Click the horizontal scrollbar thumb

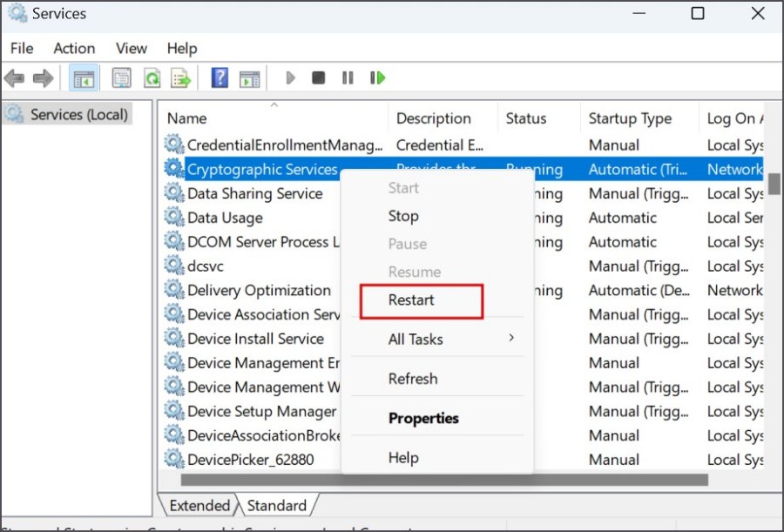click(x=444, y=480)
